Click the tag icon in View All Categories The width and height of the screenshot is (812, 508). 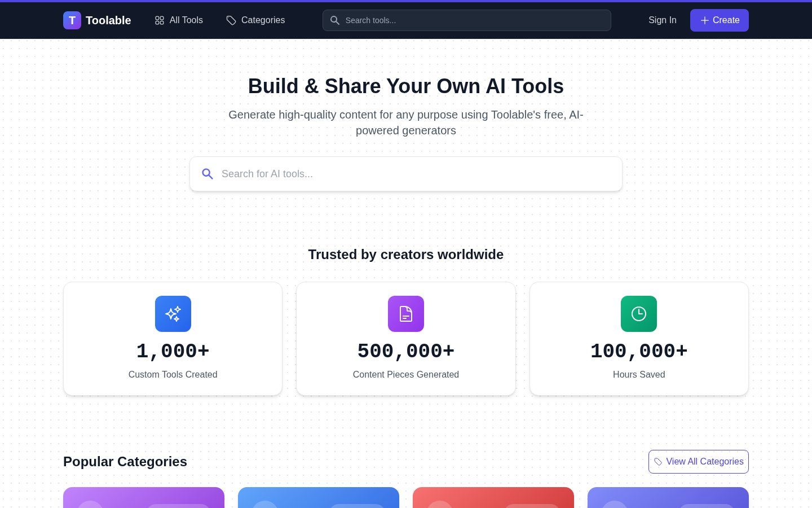pos(658,462)
